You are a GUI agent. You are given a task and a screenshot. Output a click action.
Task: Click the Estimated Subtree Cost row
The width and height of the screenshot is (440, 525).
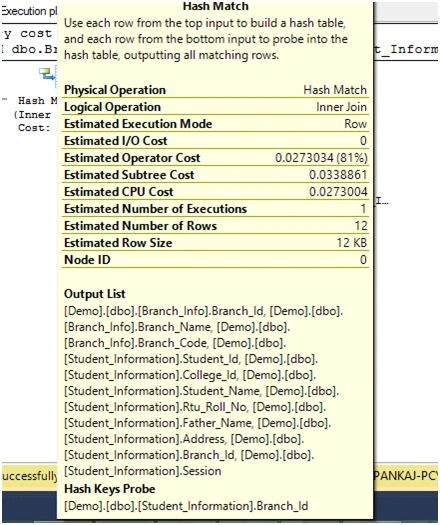pyautogui.click(x=216, y=175)
